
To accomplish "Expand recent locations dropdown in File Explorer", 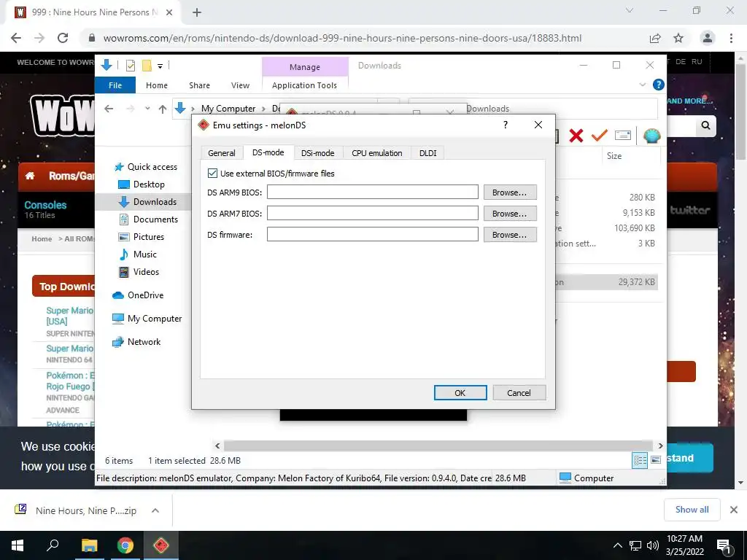I will (x=147, y=109).
